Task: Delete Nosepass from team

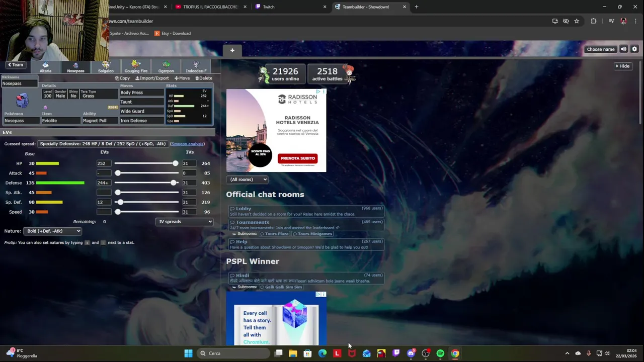Action: (204, 78)
